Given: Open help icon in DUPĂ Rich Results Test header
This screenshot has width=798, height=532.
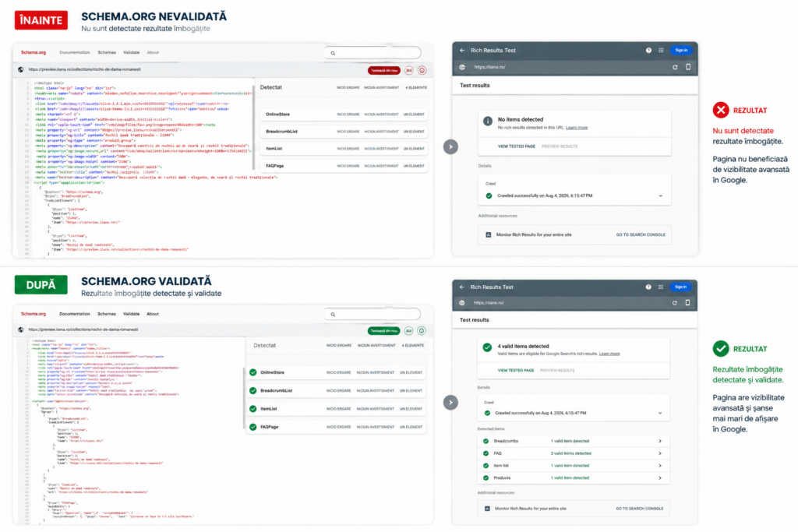Looking at the screenshot, I should coord(648,287).
